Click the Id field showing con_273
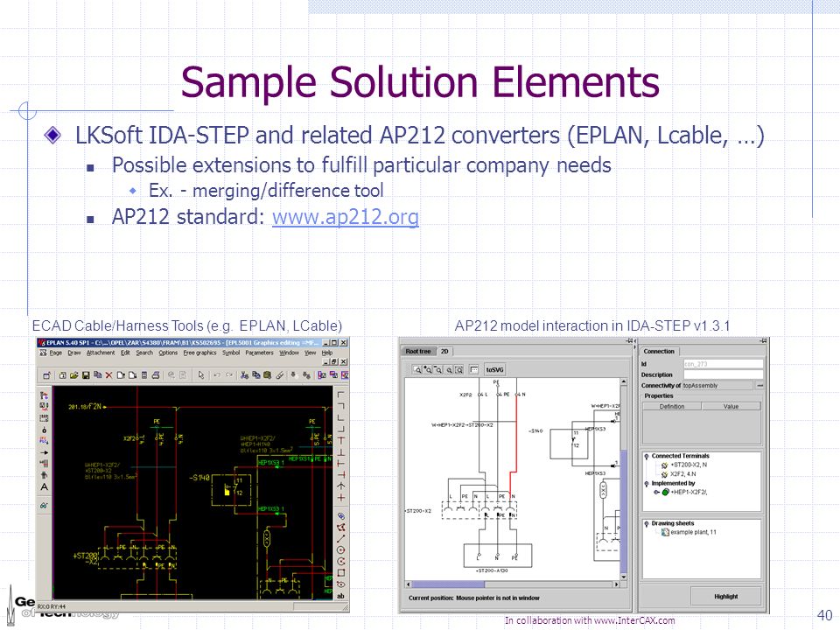The height and width of the screenshot is (630, 840). point(724,364)
